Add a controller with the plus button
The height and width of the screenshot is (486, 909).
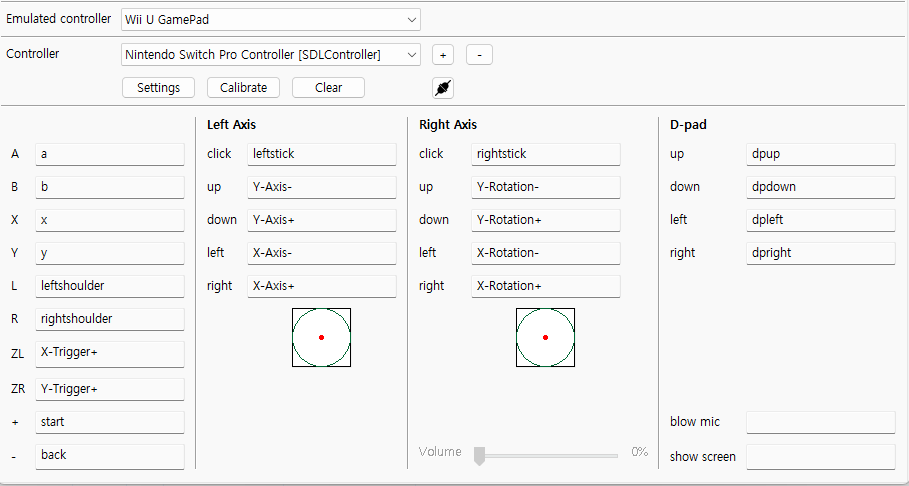click(443, 55)
